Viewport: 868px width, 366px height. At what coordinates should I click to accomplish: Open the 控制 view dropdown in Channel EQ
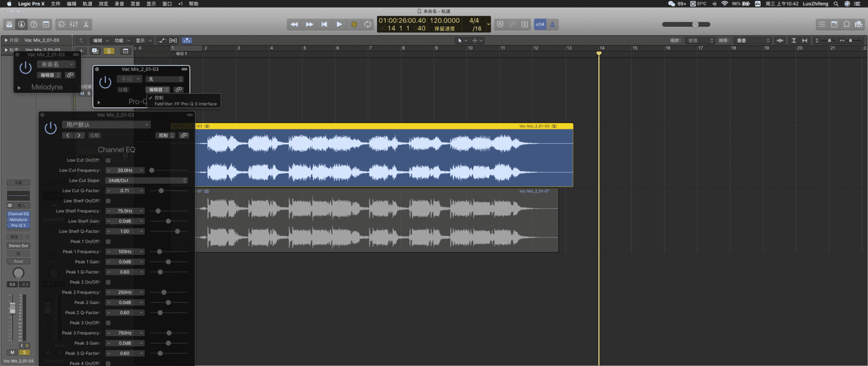(165, 136)
